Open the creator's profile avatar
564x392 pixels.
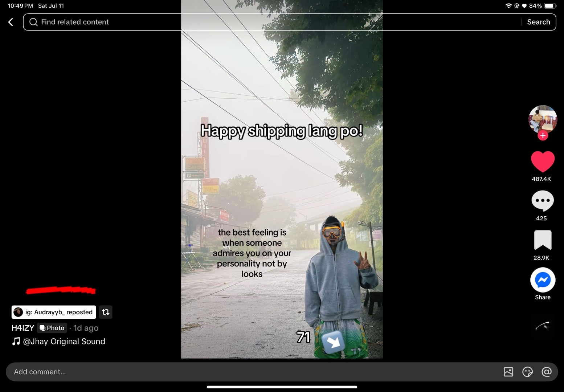[543, 119]
